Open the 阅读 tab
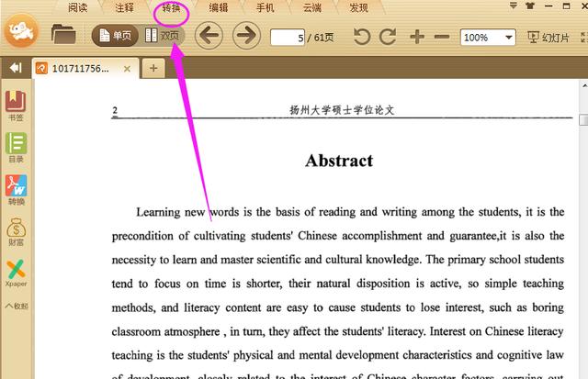Image resolution: width=588 pixels, height=379 pixels. coord(77,7)
